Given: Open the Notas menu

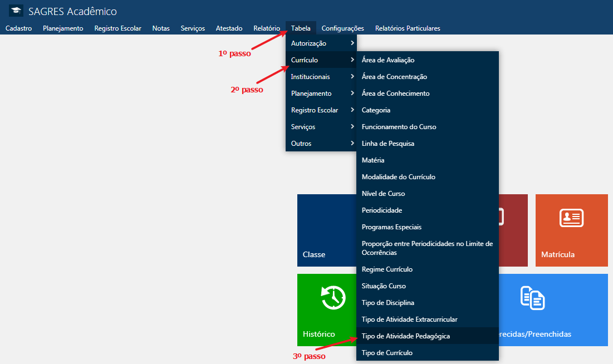Looking at the screenshot, I should tap(160, 28).
